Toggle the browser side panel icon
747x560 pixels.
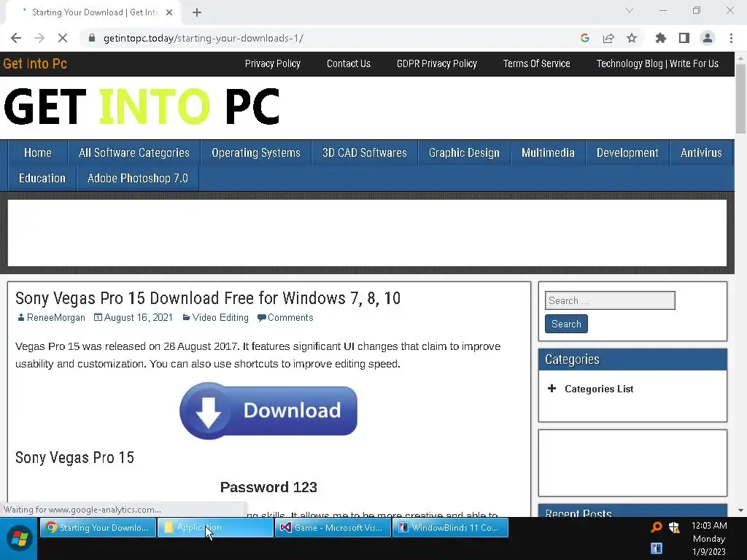684,38
